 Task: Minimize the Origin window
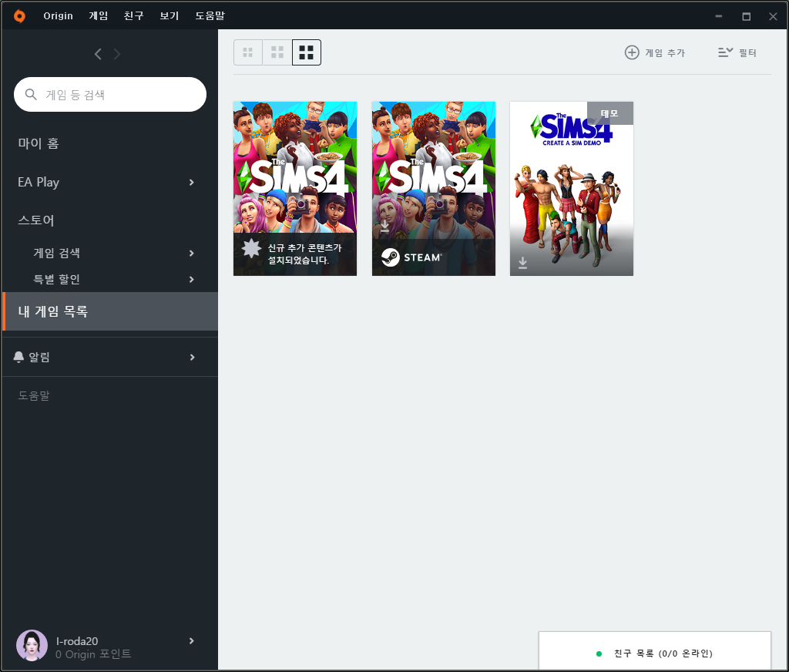click(719, 16)
